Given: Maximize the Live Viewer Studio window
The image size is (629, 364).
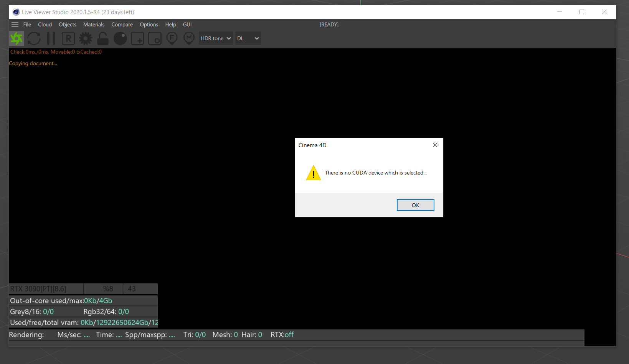Looking at the screenshot, I should pos(582,12).
